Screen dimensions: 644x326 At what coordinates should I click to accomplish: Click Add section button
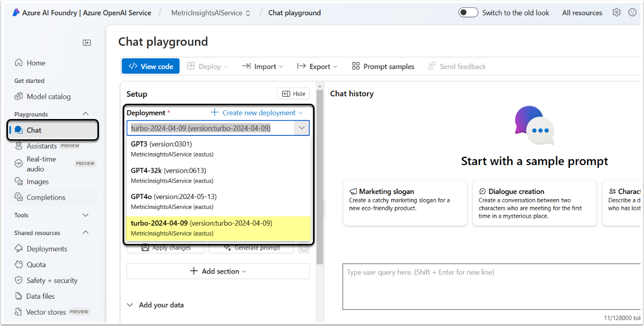tap(218, 271)
